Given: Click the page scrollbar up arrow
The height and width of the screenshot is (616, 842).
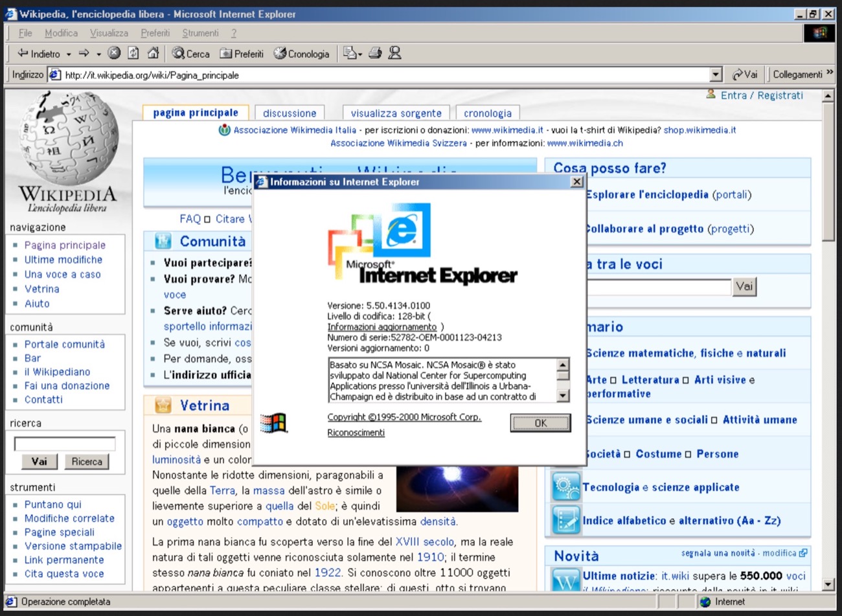Looking at the screenshot, I should [x=828, y=96].
